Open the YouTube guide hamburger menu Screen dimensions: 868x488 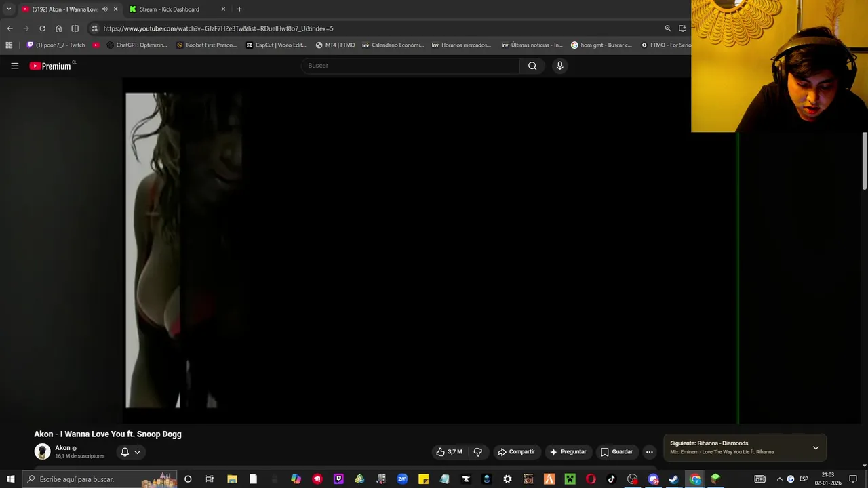point(14,66)
